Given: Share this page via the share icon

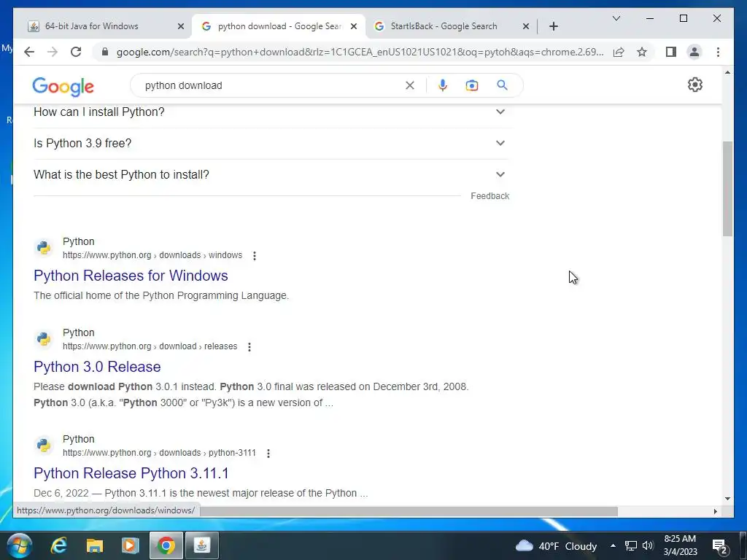Looking at the screenshot, I should (x=619, y=52).
